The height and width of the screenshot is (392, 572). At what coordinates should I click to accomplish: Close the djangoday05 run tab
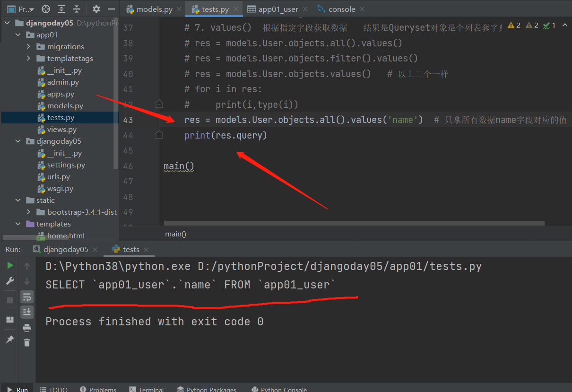pos(95,250)
